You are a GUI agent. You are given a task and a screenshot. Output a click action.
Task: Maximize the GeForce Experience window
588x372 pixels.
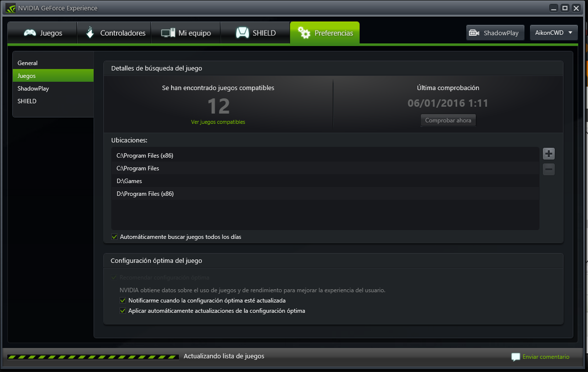pos(565,8)
